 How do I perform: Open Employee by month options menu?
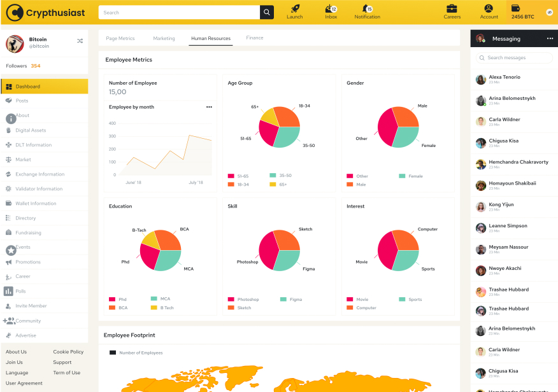209,108
